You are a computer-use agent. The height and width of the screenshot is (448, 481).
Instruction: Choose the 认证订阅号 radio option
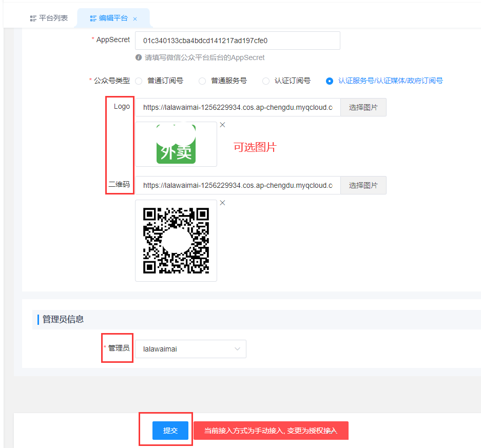point(266,81)
